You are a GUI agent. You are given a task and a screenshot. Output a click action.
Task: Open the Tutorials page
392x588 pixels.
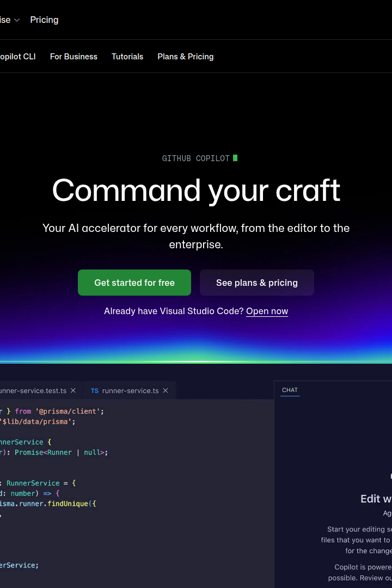127,57
